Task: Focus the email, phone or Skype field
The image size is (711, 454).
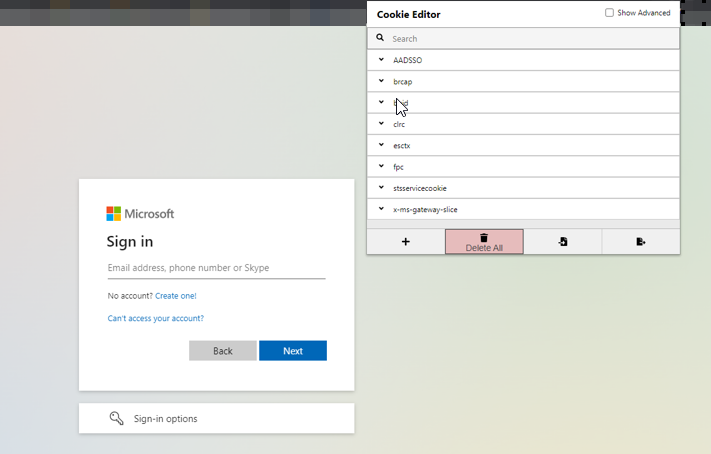Action: coord(216,268)
